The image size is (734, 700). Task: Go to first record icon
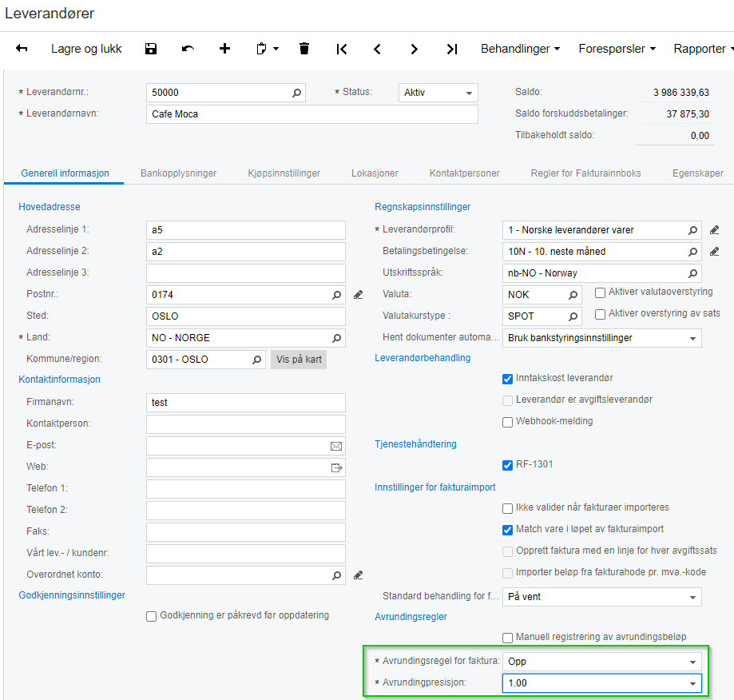[x=342, y=49]
